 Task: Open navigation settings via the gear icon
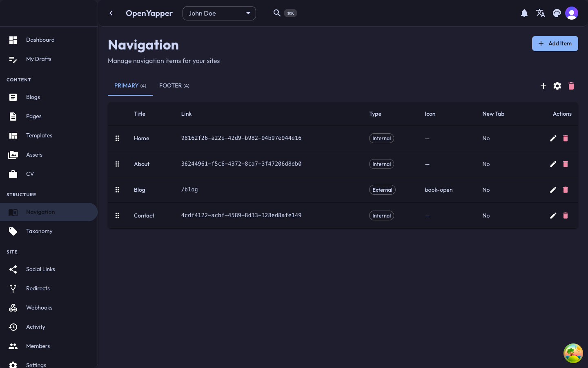557,86
